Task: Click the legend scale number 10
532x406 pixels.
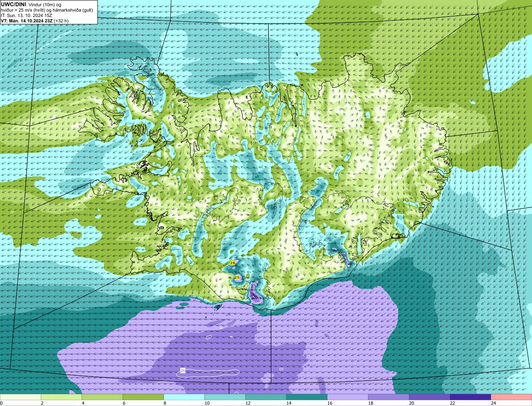Action: (x=207, y=403)
